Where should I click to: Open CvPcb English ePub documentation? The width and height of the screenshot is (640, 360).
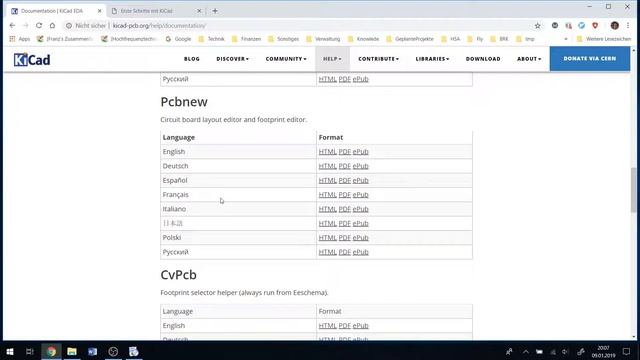(360, 325)
